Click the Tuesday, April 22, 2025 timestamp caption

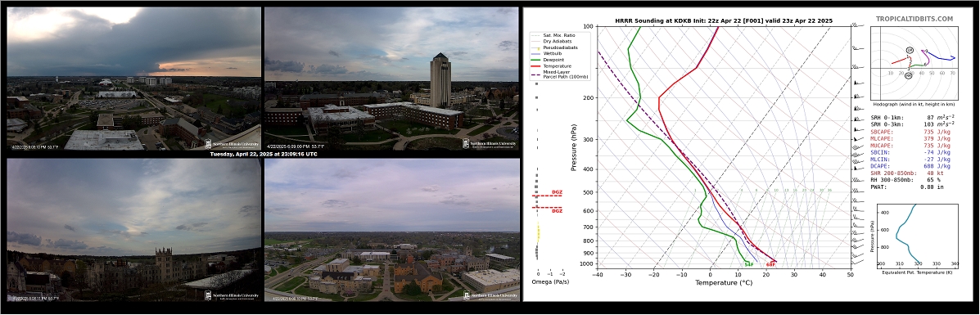[x=263, y=155]
